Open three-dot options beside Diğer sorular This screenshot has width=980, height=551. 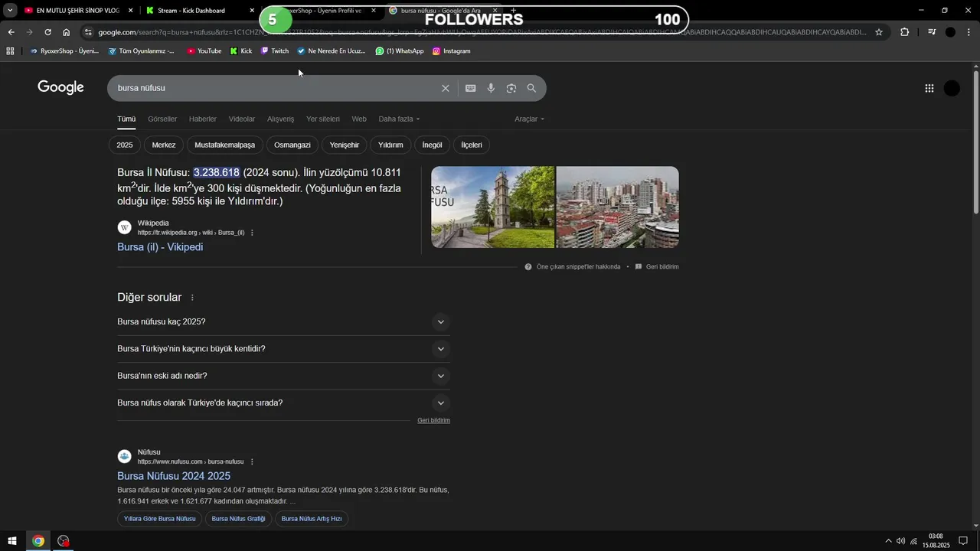(192, 298)
